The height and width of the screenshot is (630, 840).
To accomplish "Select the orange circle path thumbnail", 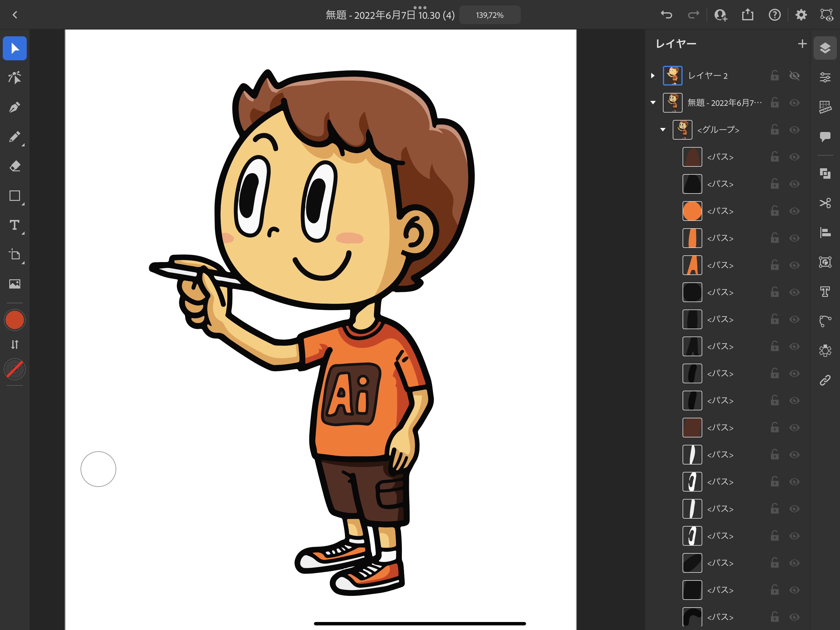I will 692,211.
